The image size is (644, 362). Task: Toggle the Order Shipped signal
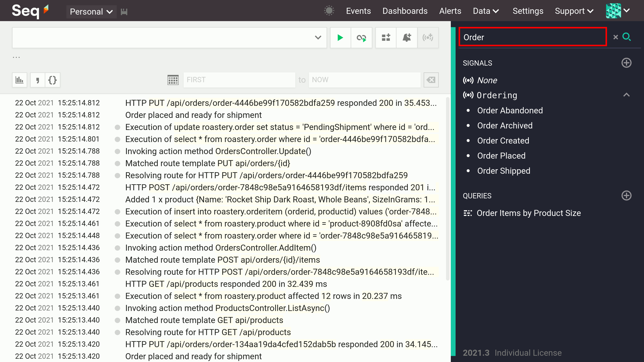(504, 171)
